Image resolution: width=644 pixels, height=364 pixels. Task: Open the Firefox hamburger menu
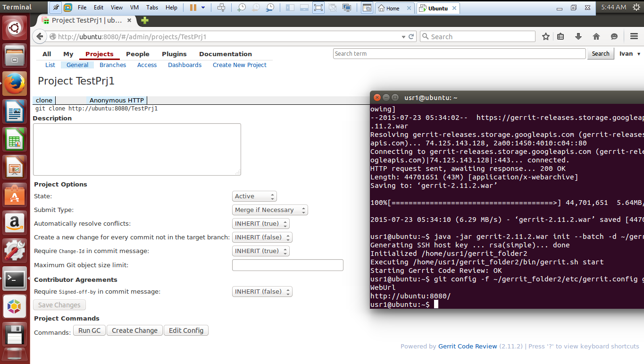tap(634, 36)
